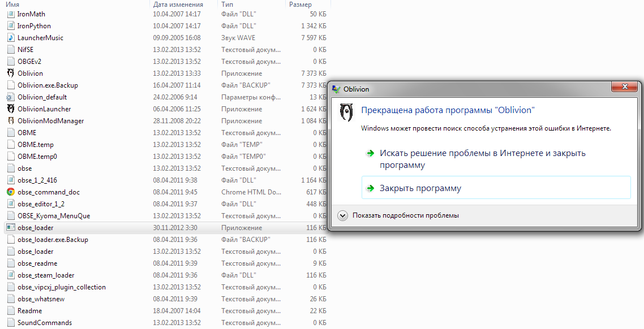Click the obse_loader application icon
Screen dimensions: 644x329
point(11,228)
